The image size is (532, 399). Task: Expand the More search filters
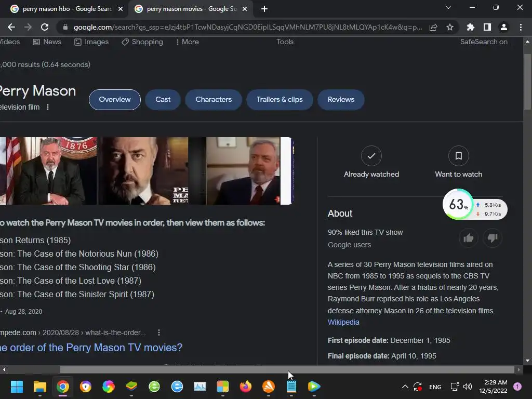tap(187, 42)
